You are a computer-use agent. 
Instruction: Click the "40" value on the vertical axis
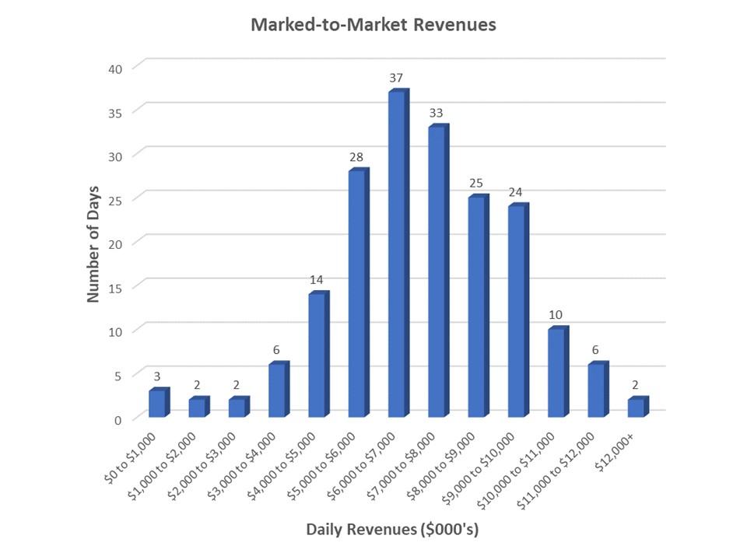[x=114, y=68]
